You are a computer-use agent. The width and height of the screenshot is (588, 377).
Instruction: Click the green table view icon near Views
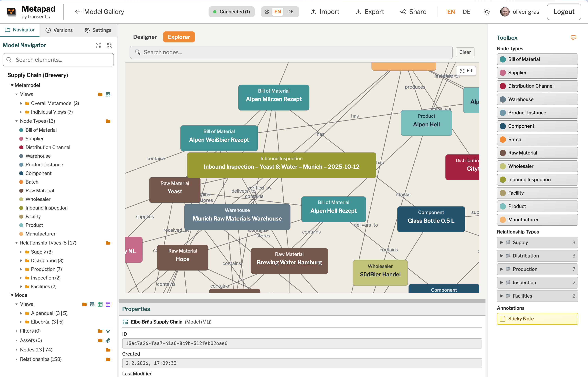click(100, 304)
